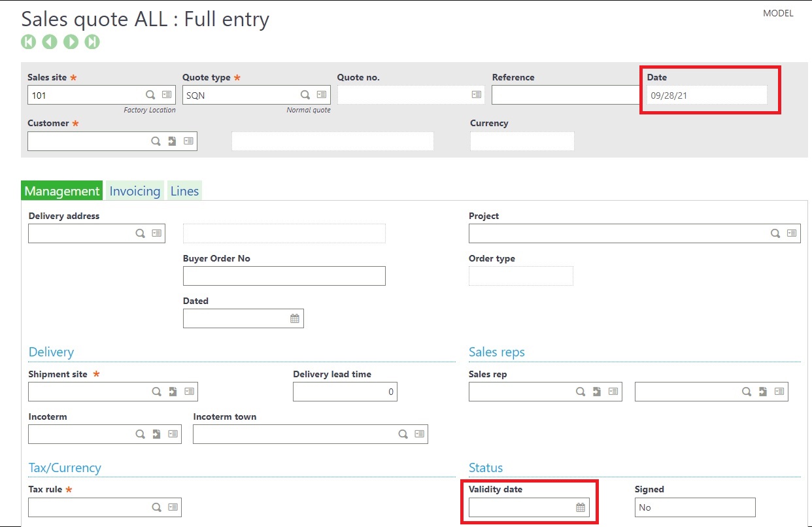Switch to the Lines tab
Screen dimensions: 812x527
tap(184, 190)
